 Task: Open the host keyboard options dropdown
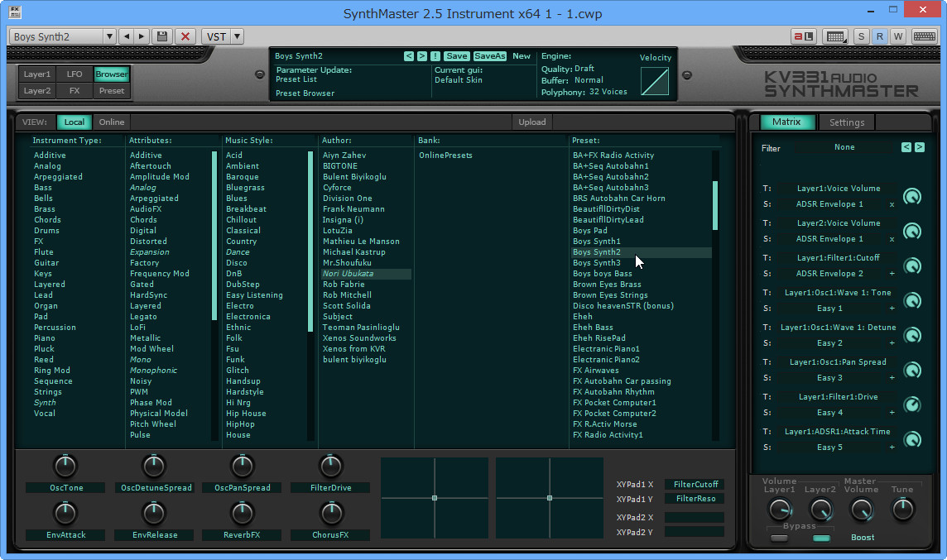pos(836,36)
